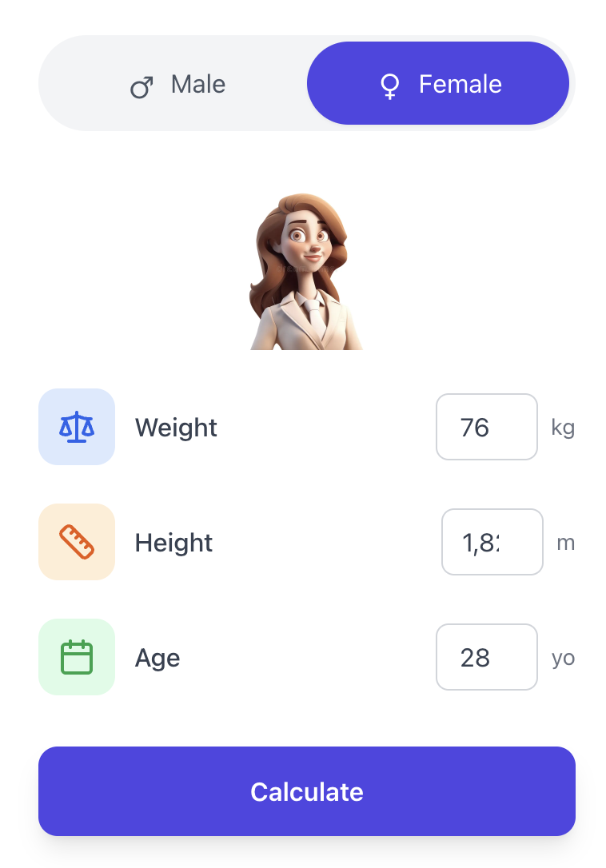Click the female symbol icon

pyautogui.click(x=390, y=86)
